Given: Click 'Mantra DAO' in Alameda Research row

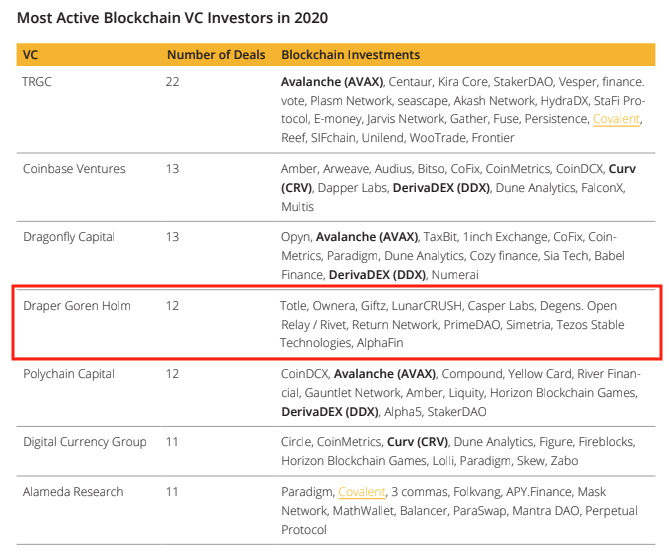Looking at the screenshot, I should [546, 511].
